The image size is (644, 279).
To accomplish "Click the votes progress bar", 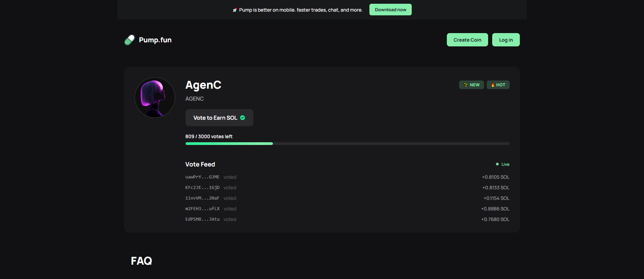I will tap(348, 144).
